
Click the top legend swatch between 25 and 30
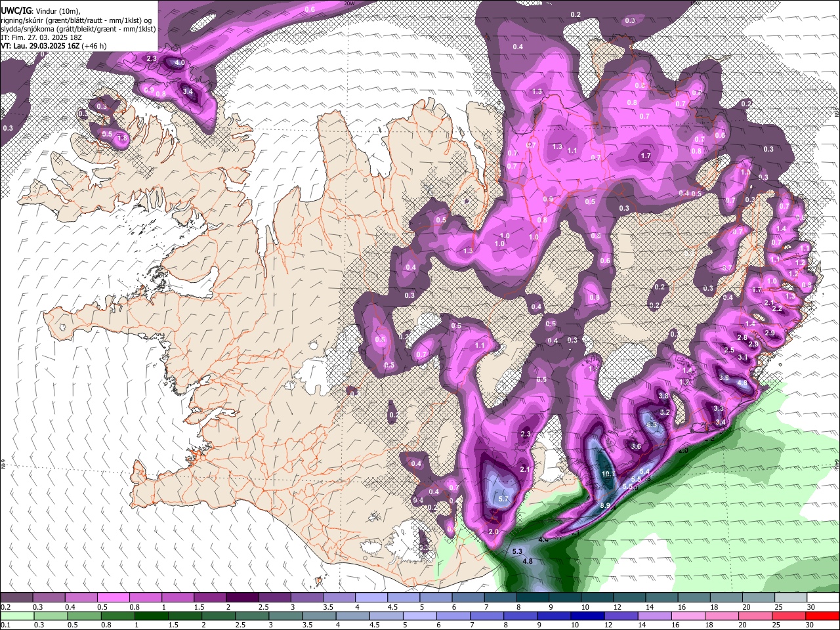pos(790,598)
